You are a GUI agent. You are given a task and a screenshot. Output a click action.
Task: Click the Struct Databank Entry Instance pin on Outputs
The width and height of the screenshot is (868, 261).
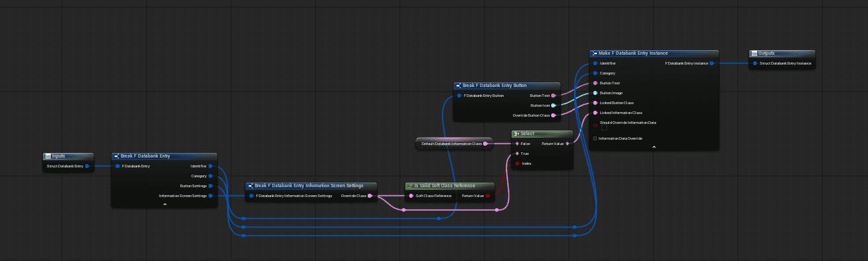[x=756, y=63]
